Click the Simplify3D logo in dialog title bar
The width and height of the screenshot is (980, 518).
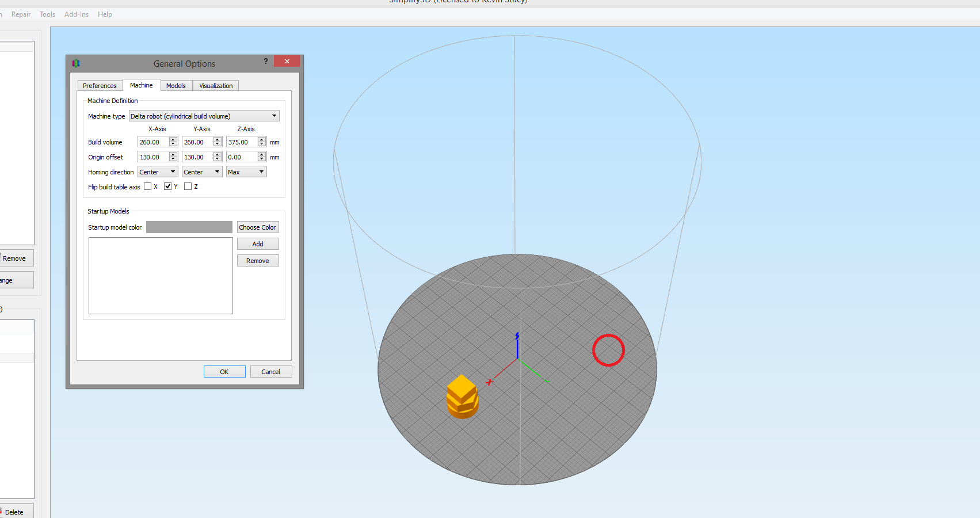click(x=76, y=63)
